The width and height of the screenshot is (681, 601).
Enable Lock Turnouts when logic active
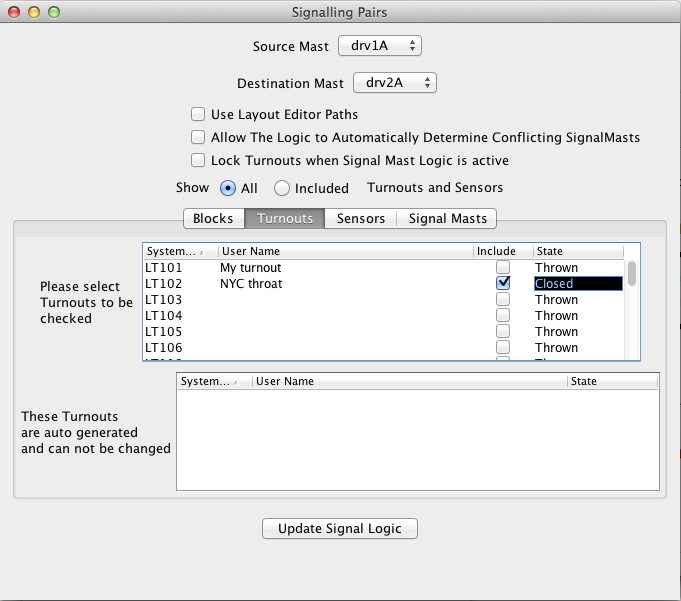coord(198,160)
